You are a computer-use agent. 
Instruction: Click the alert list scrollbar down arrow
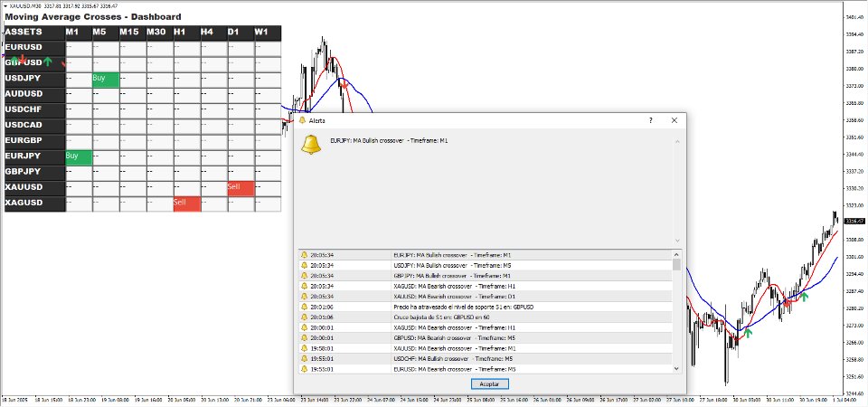[676, 369]
